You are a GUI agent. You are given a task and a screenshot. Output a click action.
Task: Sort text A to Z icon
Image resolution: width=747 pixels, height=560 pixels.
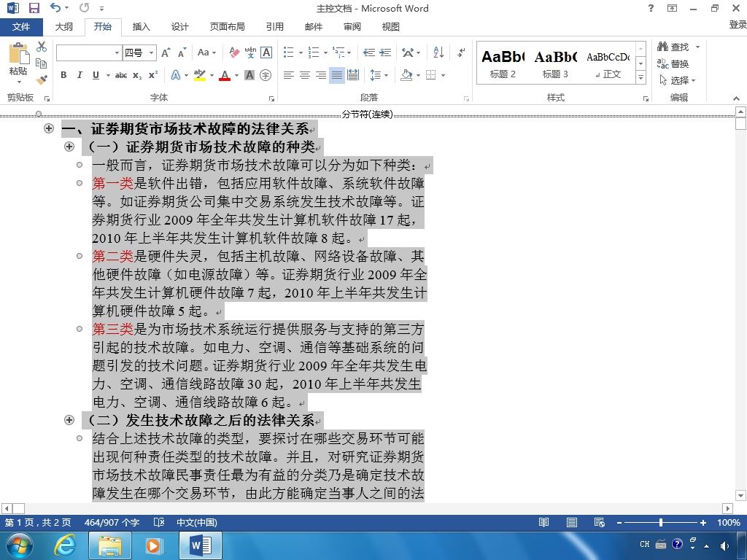[x=438, y=52]
